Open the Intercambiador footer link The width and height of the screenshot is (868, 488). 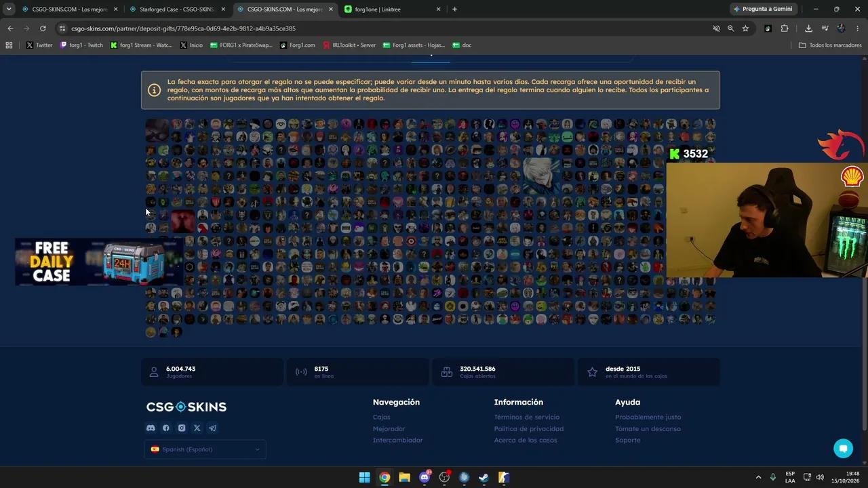point(397,440)
